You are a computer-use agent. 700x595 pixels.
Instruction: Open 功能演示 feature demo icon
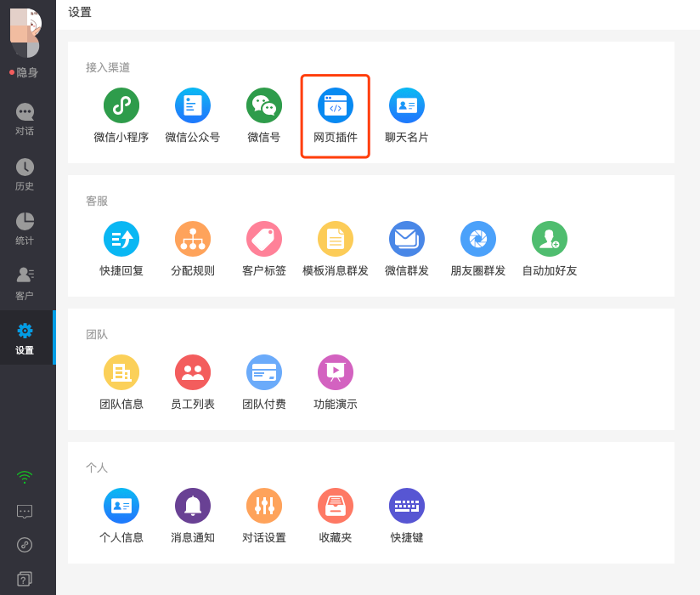tap(336, 372)
